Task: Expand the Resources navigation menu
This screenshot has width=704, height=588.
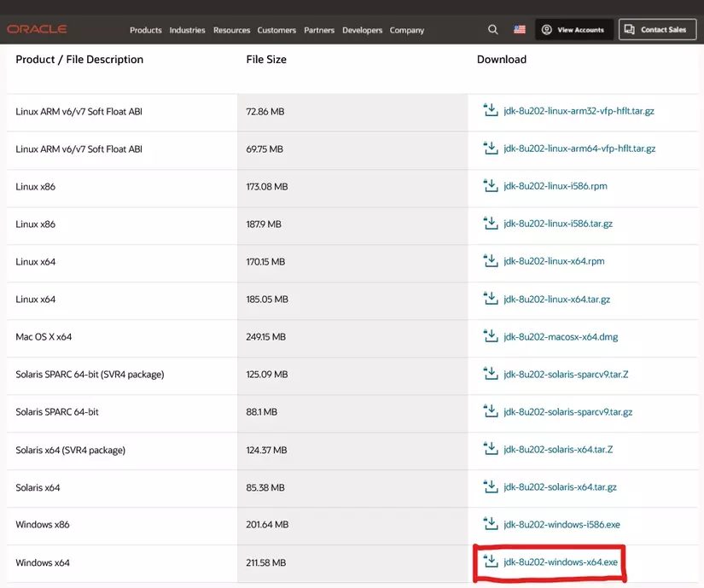Action: click(x=231, y=30)
